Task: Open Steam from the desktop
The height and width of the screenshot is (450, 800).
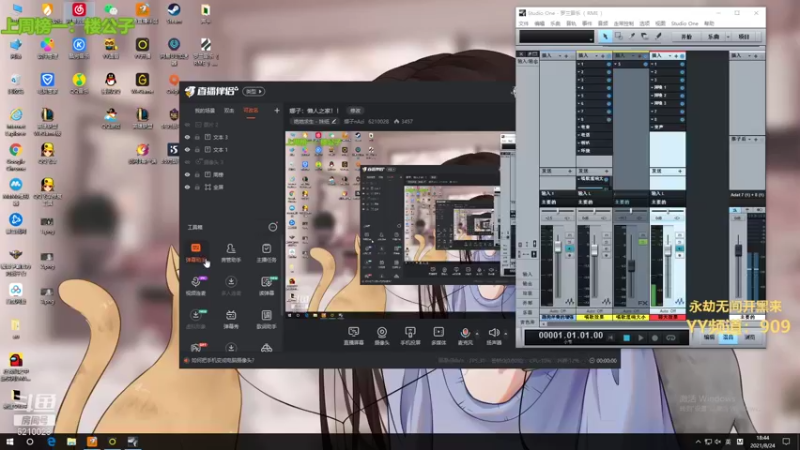Action: [173, 12]
